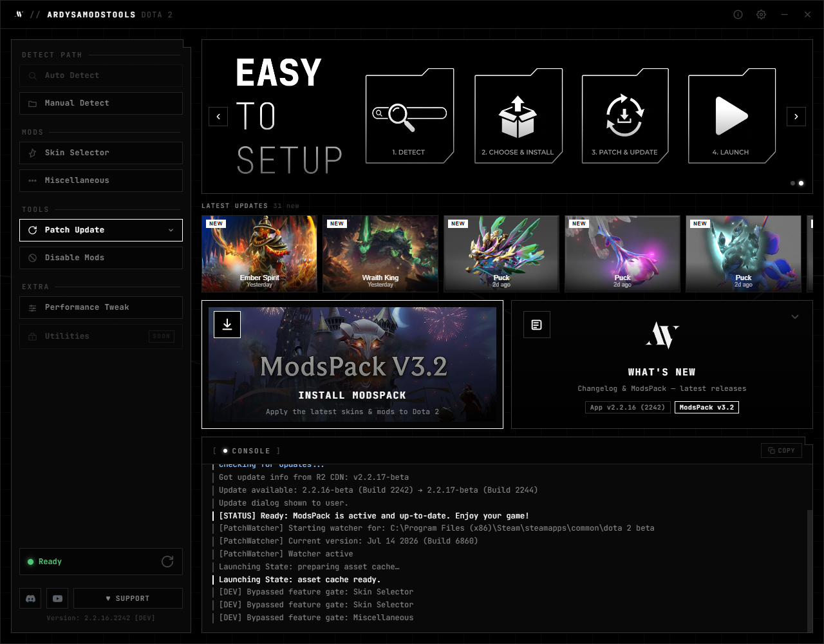Click the console scrollbar

click(x=810, y=570)
